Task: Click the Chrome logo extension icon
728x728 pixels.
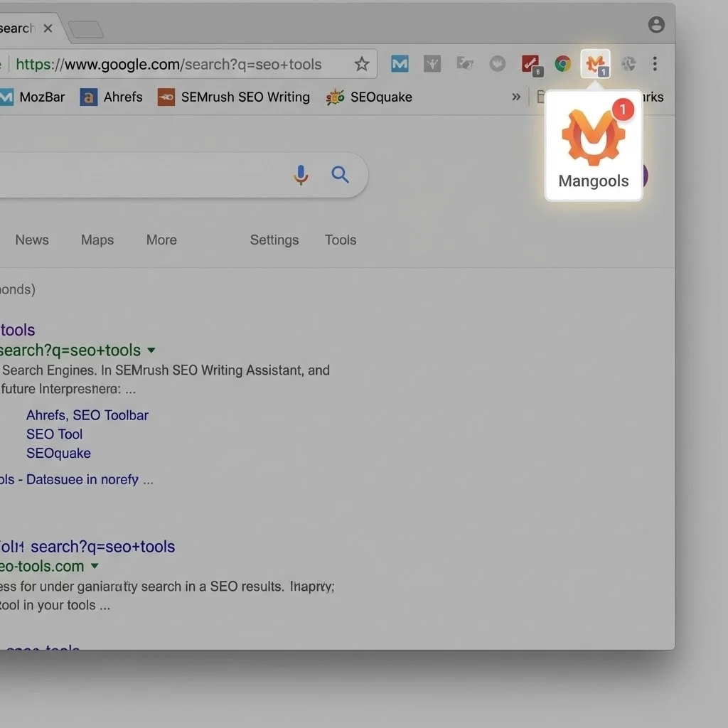Action: click(x=562, y=64)
